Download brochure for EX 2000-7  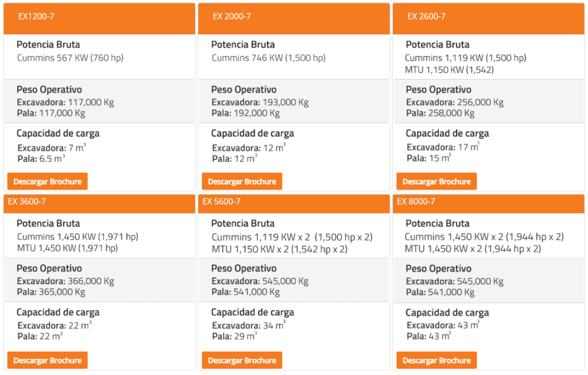(242, 181)
